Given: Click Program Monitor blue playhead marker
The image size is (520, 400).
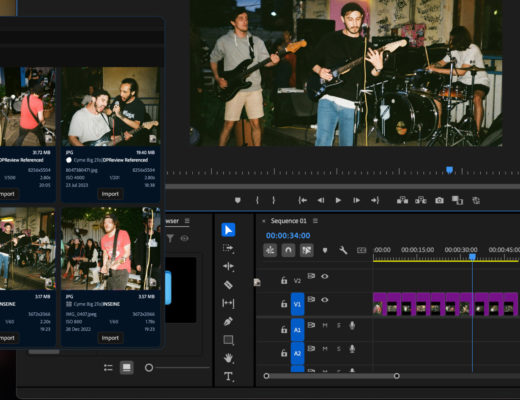Looking at the screenshot, I should click(449, 170).
